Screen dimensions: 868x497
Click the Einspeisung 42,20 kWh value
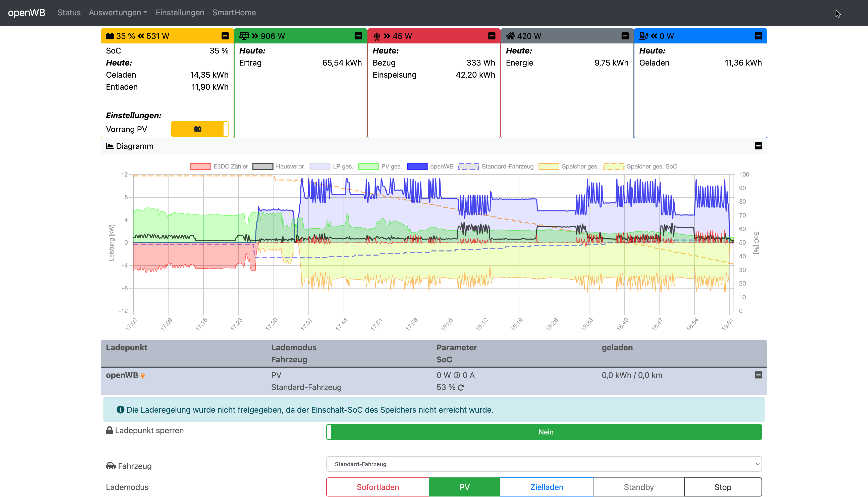click(x=475, y=75)
